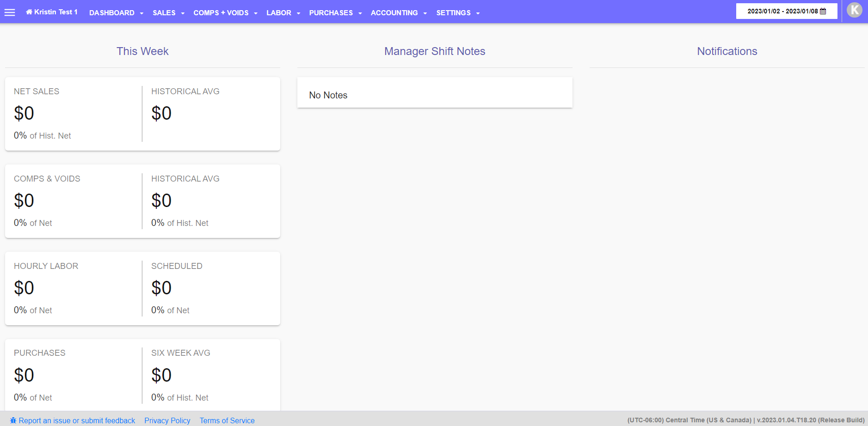The height and width of the screenshot is (426, 868).
Task: Click the SIX WEEK AVG label
Action: [x=181, y=353]
